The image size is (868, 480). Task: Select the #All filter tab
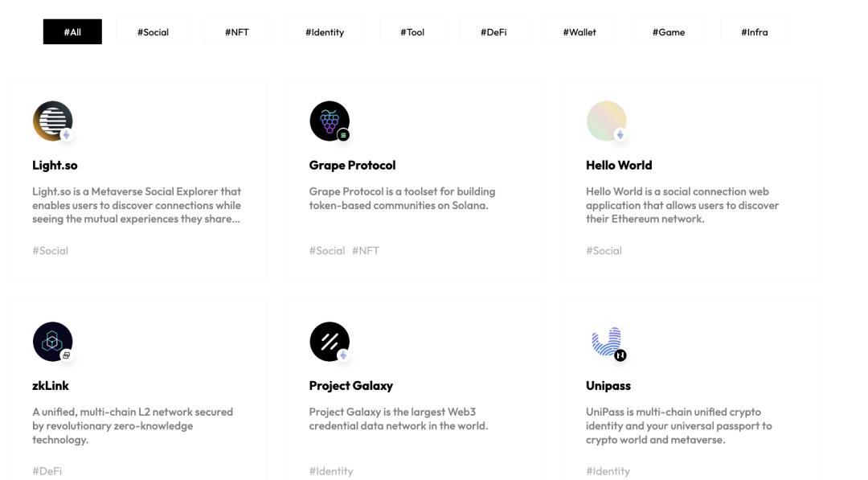pos(72,32)
